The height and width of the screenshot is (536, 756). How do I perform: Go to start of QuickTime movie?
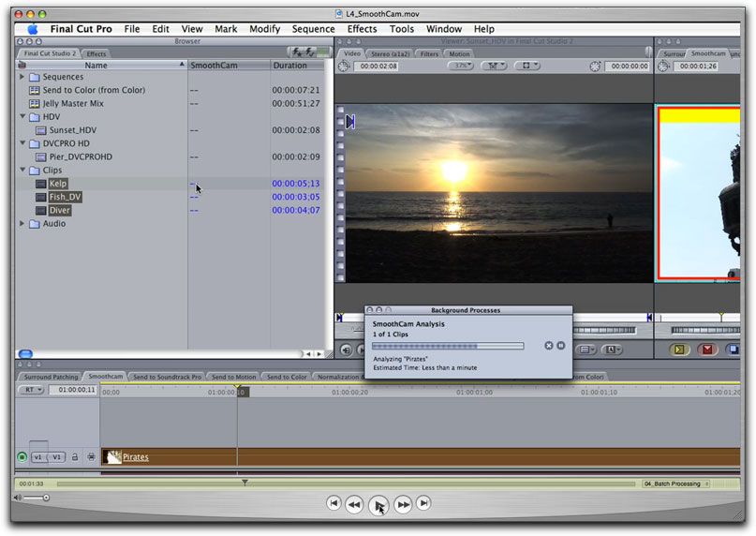tap(334, 503)
